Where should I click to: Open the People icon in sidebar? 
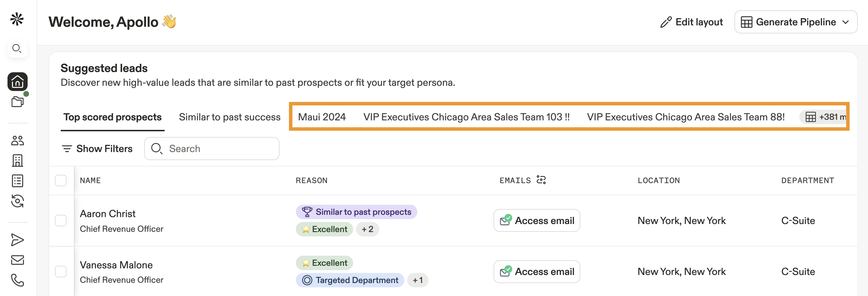18,140
